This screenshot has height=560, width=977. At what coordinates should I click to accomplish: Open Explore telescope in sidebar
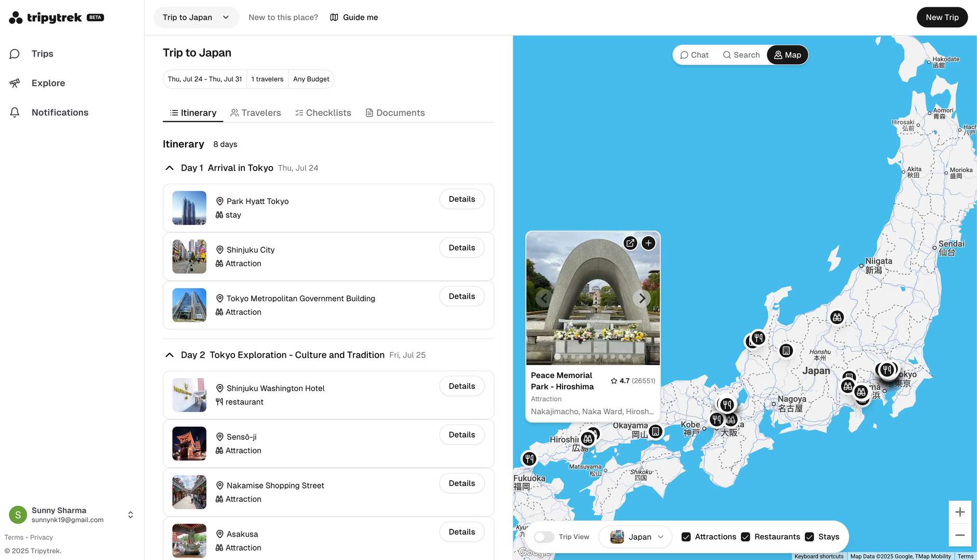[15, 83]
